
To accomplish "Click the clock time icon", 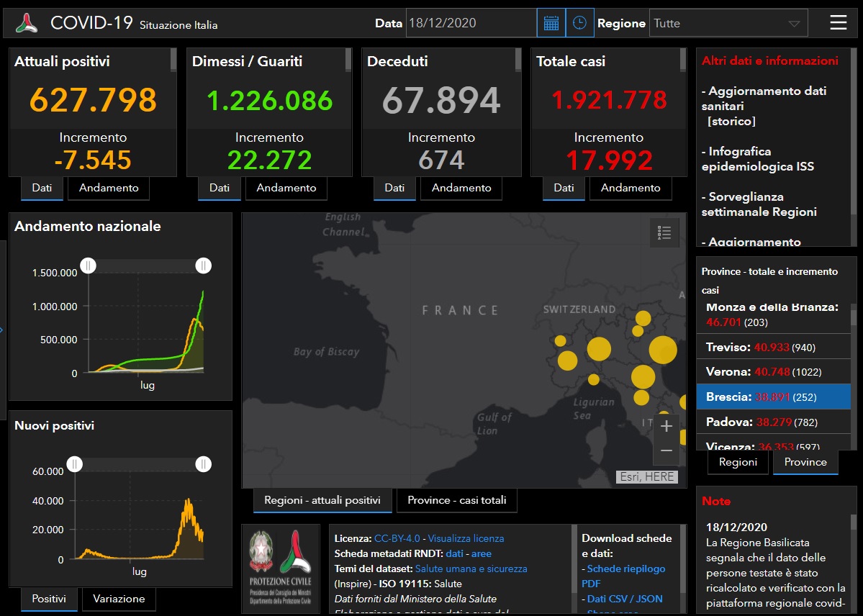I will point(579,23).
